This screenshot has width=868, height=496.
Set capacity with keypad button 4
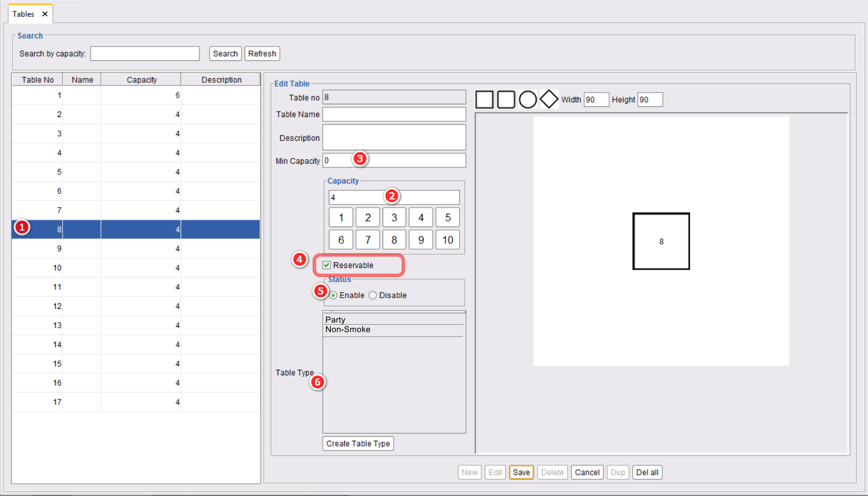pyautogui.click(x=421, y=217)
